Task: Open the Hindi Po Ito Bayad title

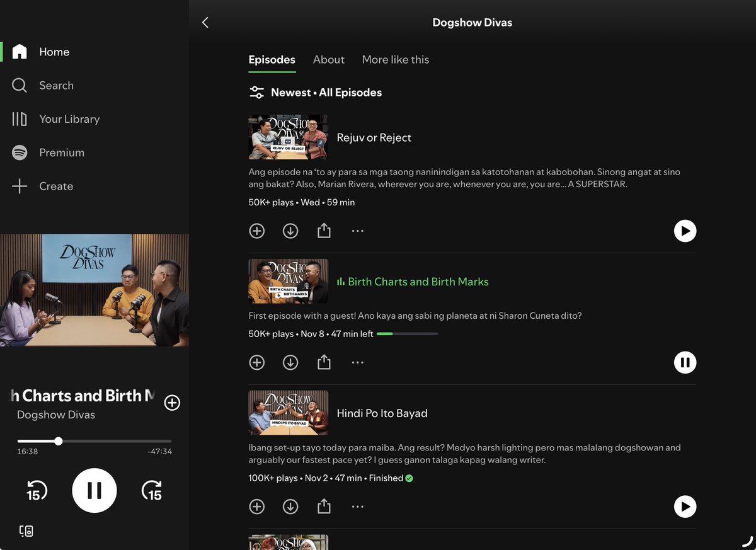Action: [382, 413]
